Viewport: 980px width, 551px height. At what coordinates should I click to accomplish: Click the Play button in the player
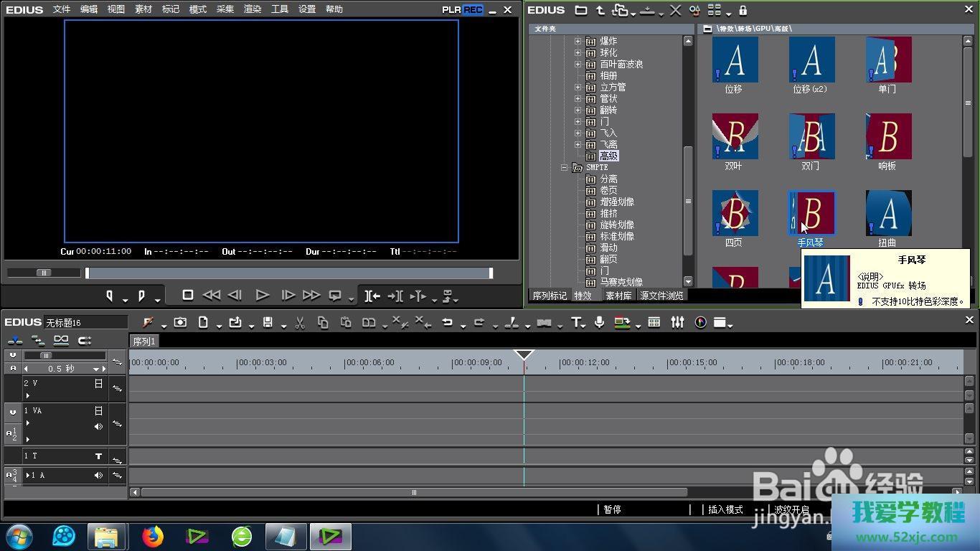pos(262,295)
